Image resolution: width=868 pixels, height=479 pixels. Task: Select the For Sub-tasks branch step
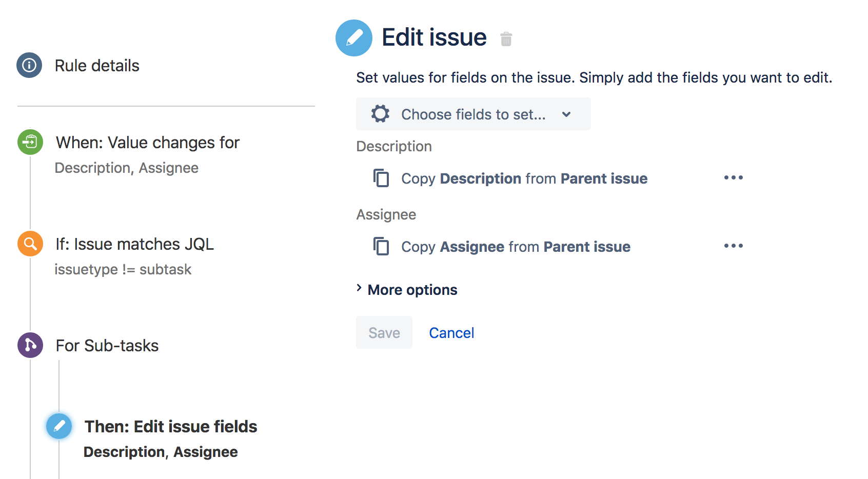107,345
